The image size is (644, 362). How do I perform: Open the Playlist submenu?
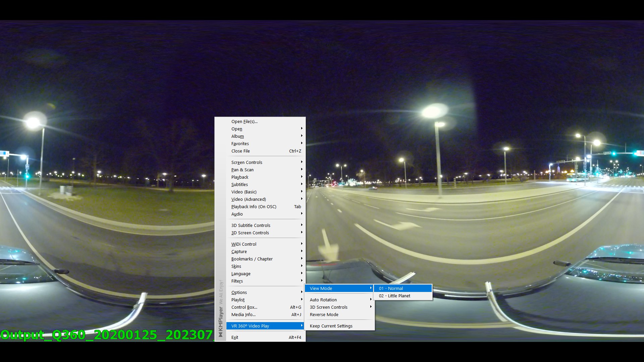tap(265, 300)
